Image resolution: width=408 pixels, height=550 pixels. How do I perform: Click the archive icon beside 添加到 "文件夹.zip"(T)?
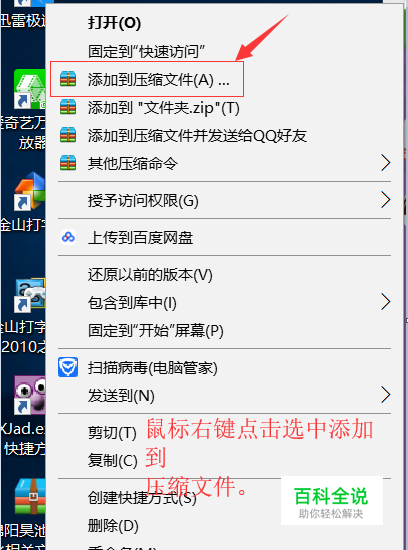click(x=68, y=107)
